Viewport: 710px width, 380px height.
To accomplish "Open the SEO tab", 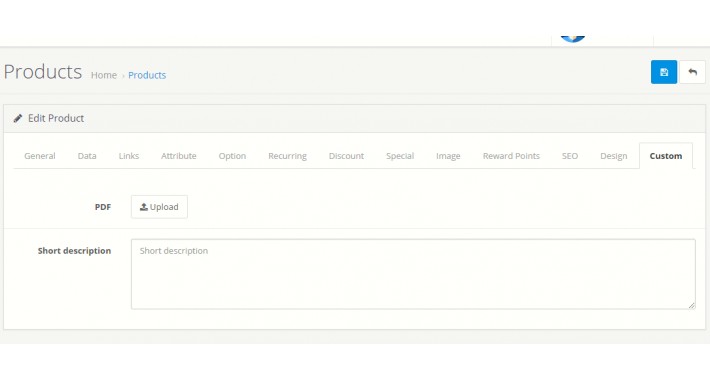I will pyautogui.click(x=570, y=156).
